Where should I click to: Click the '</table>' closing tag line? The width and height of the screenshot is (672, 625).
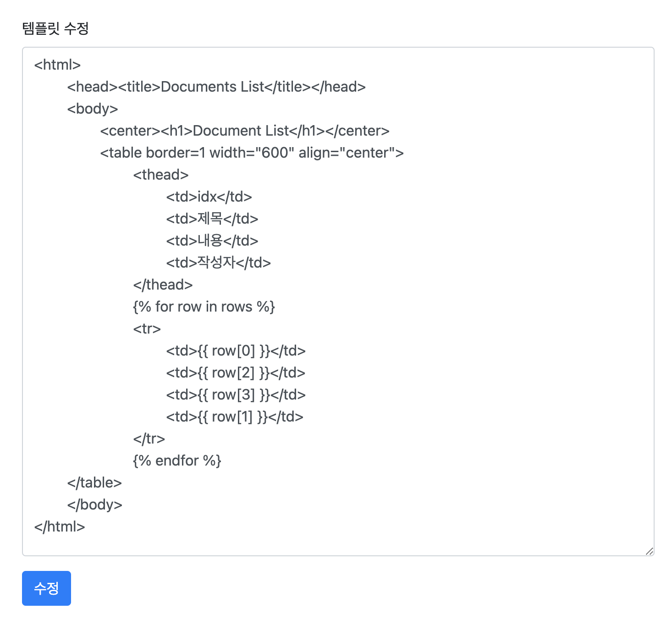coord(94,482)
